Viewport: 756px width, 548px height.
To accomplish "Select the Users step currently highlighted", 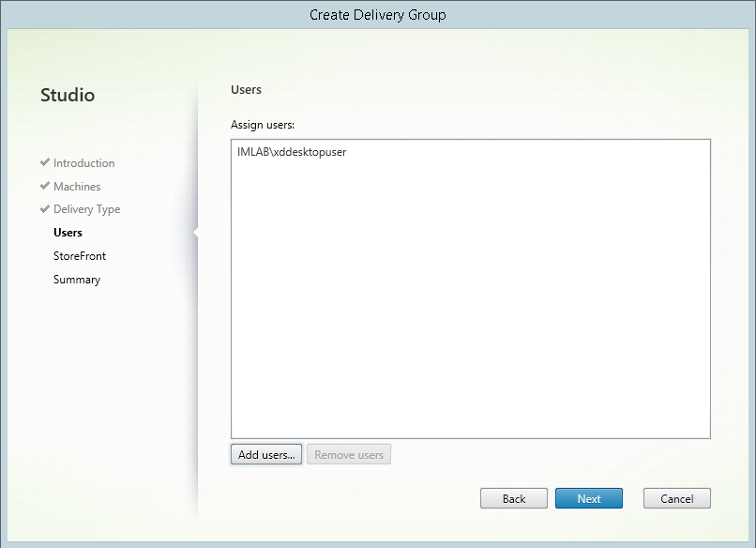I will 68,232.
